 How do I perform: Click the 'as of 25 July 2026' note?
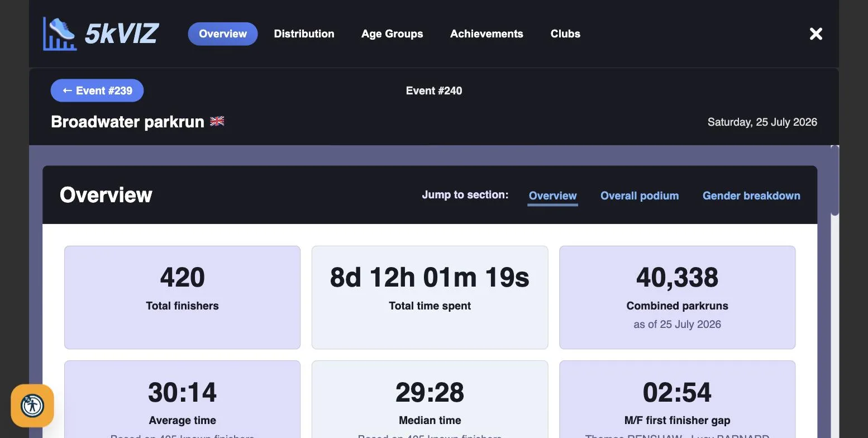[677, 325]
